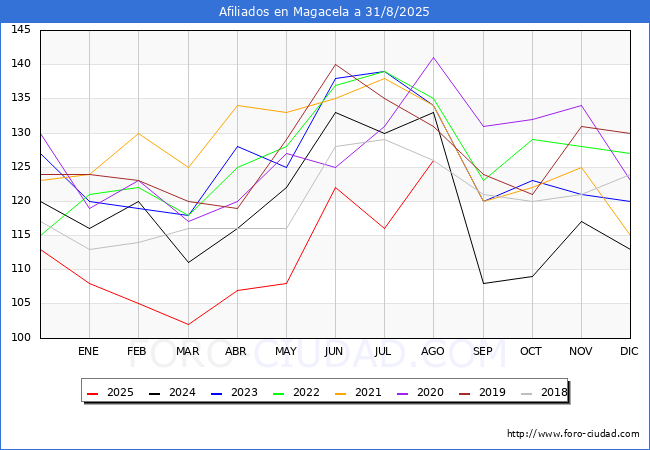Viewport: 650px width, 450px height.
Task: Click the 2025 red legend swatch
Action: click(92, 393)
